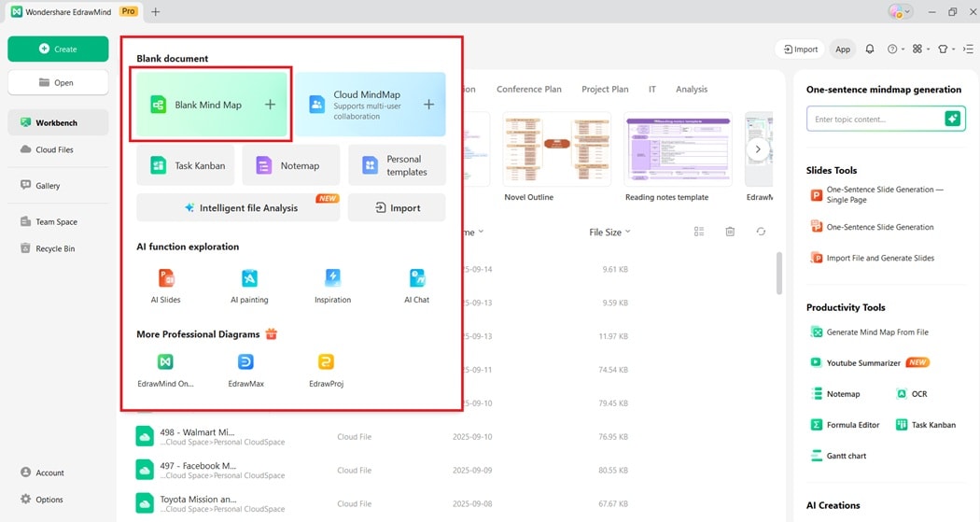Start Intelligent file Analysis
This screenshot has height=522, width=980.
coord(238,207)
